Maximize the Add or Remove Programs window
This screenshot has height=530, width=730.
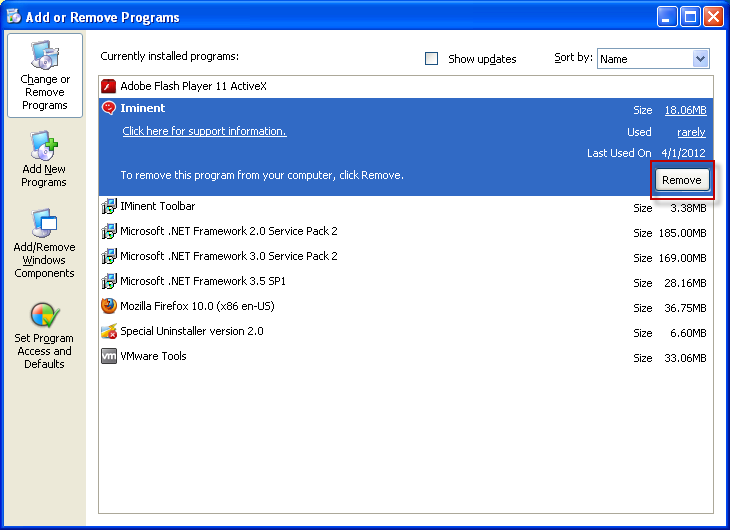(x=690, y=17)
